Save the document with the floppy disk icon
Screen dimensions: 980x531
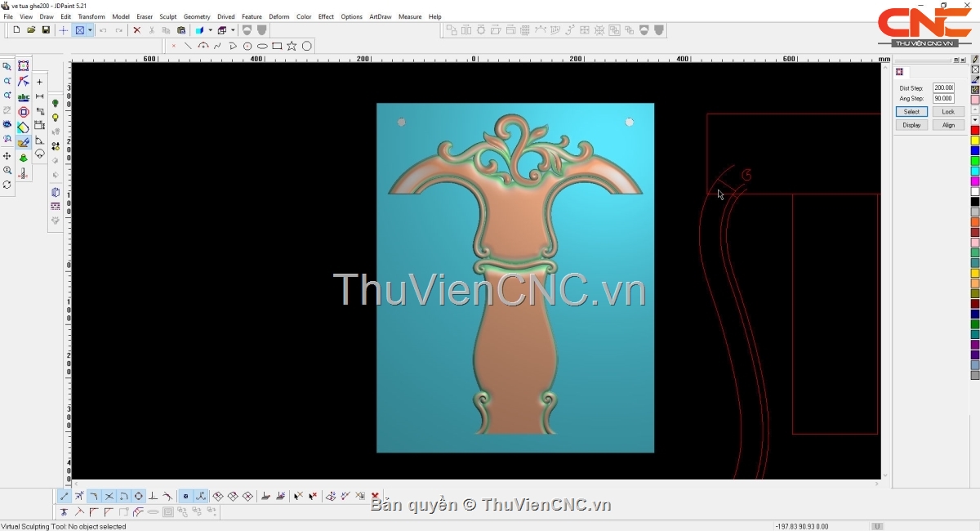[x=46, y=30]
